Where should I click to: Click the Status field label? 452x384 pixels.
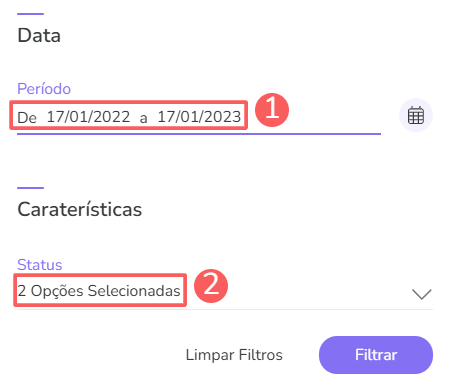(x=40, y=265)
